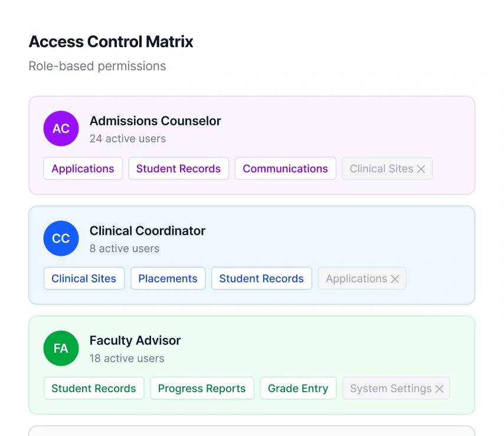Select the Applications permission under Admissions Counselor
The image size is (504, 436).
[x=83, y=168]
